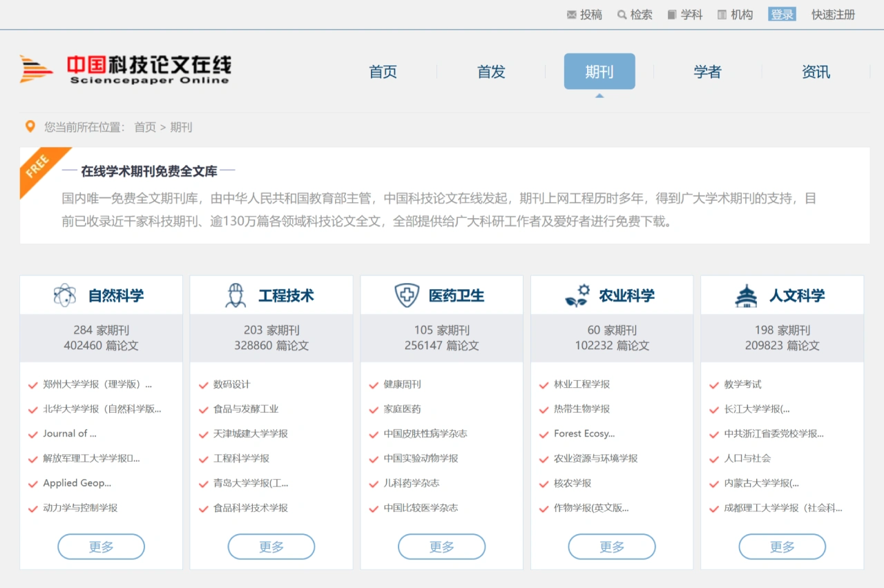Open the 投稿 submission link
884x588 pixels.
pos(591,14)
